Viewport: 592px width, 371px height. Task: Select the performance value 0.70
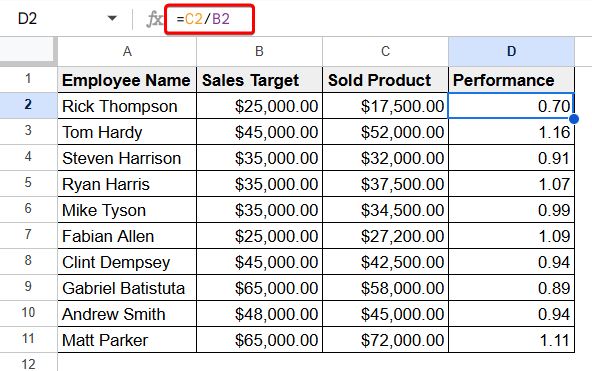pyautogui.click(x=512, y=106)
